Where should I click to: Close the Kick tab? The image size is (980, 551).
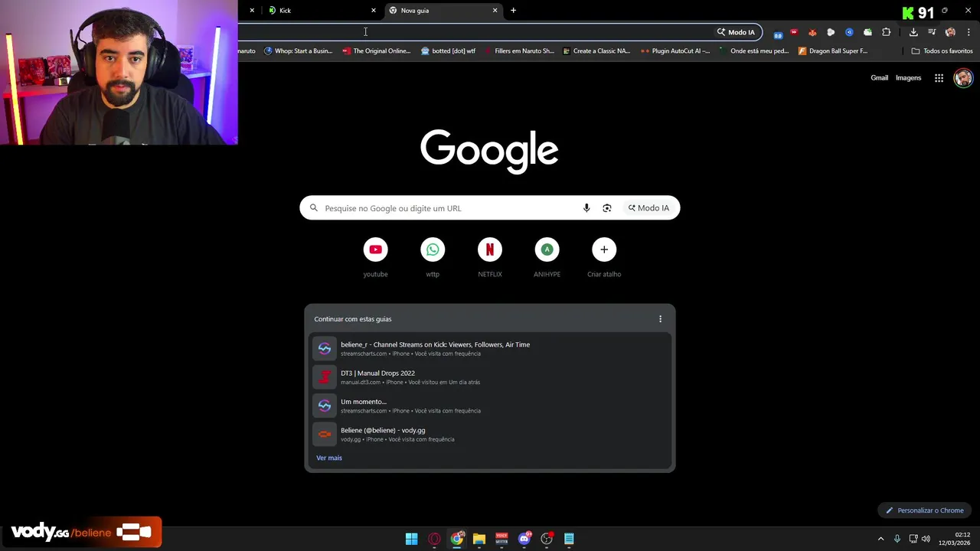click(374, 11)
